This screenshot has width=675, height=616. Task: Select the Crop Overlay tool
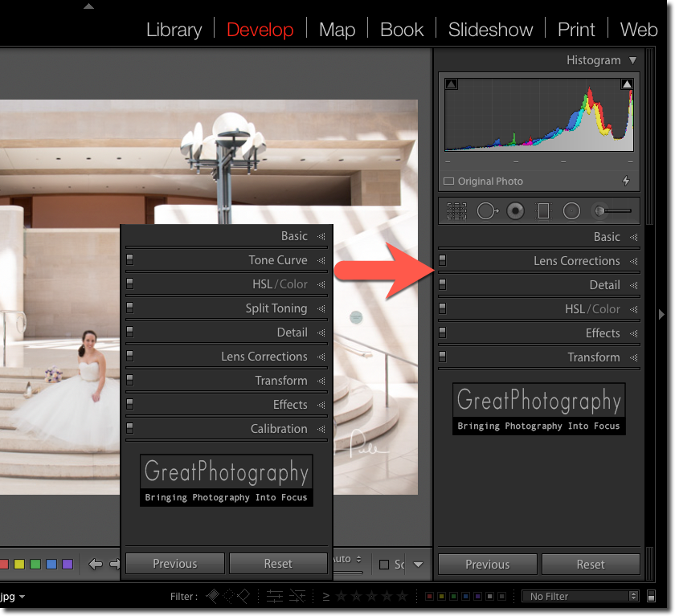(456, 210)
